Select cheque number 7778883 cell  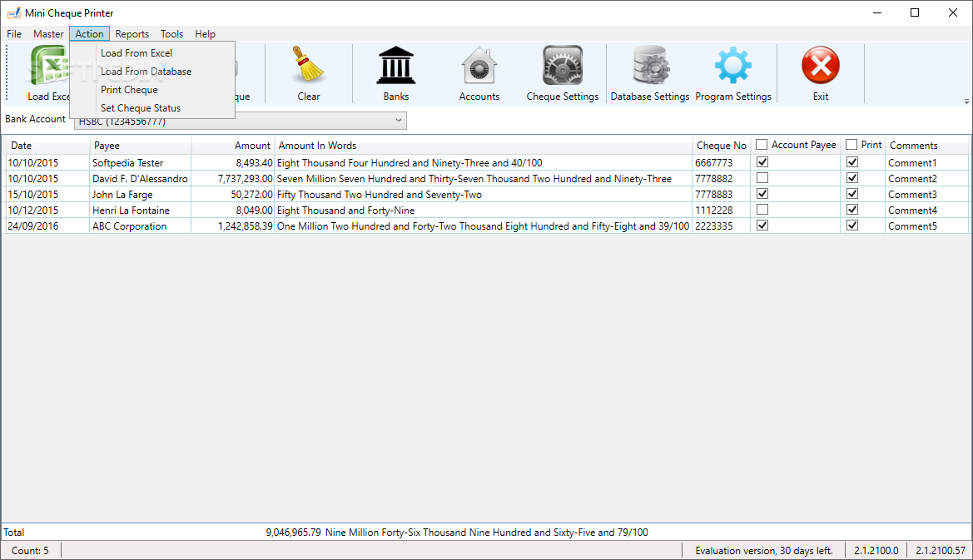pyautogui.click(x=721, y=194)
